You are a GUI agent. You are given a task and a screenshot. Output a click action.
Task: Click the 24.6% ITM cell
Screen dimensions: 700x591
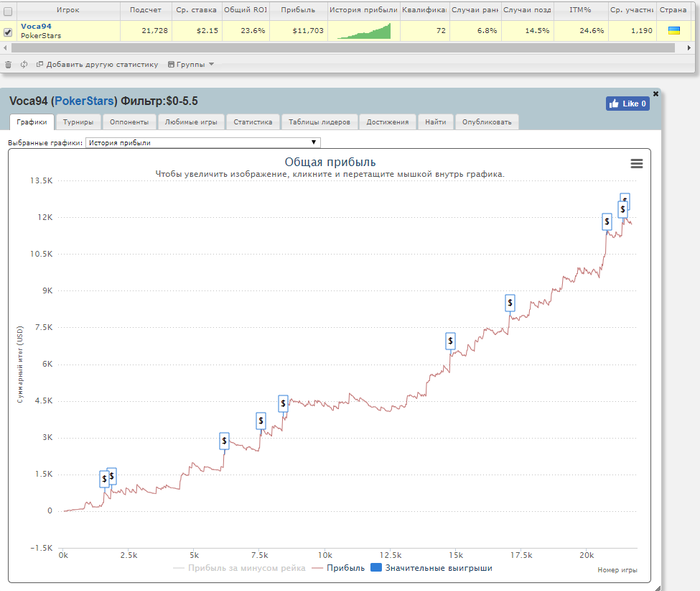click(x=580, y=31)
